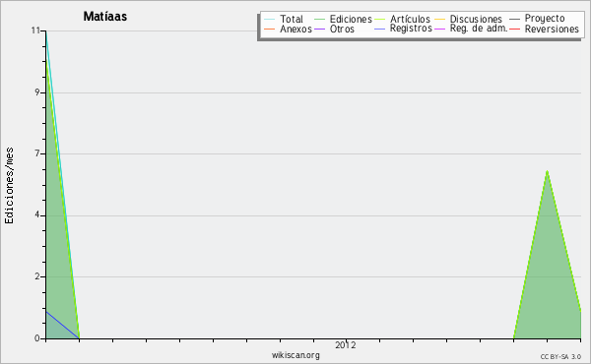Click the y-axis value 9
Viewport: 591px width, 364px height.
[x=37, y=92]
